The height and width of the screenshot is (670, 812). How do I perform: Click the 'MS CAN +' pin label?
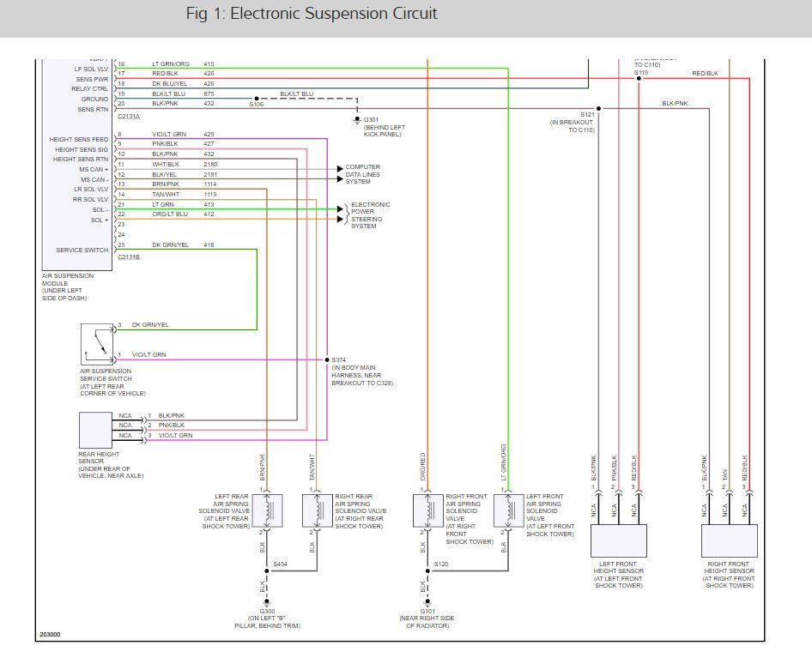tap(94, 169)
